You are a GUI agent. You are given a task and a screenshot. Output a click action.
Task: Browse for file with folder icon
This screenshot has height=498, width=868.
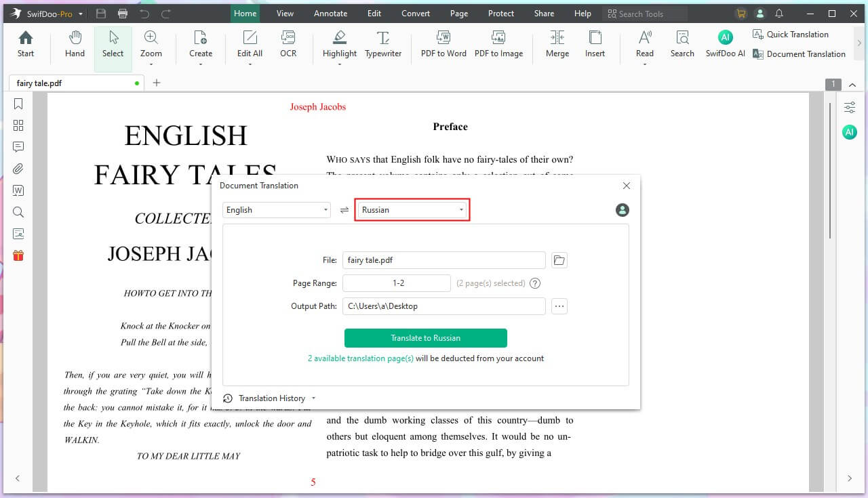click(x=559, y=260)
